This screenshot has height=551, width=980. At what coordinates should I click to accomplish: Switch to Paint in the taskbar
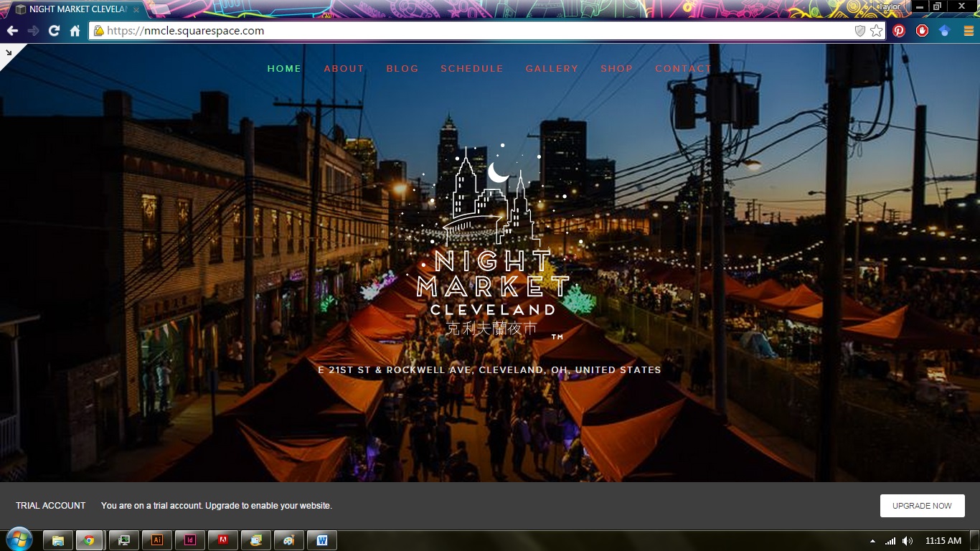coord(289,540)
